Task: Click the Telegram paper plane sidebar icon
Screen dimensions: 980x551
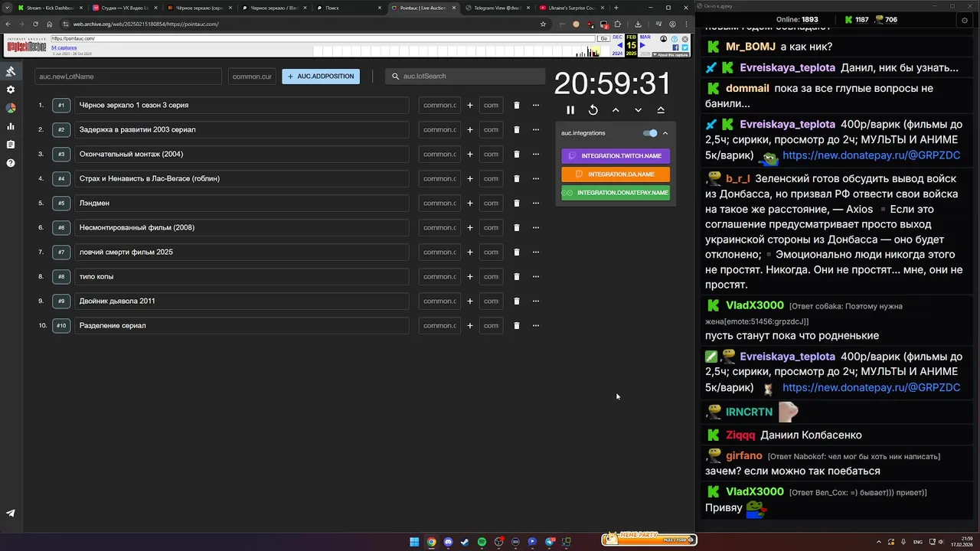Action: [11, 514]
